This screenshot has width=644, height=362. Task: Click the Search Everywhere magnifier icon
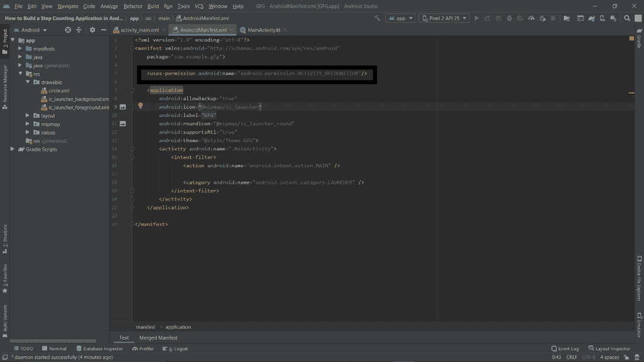click(x=627, y=18)
